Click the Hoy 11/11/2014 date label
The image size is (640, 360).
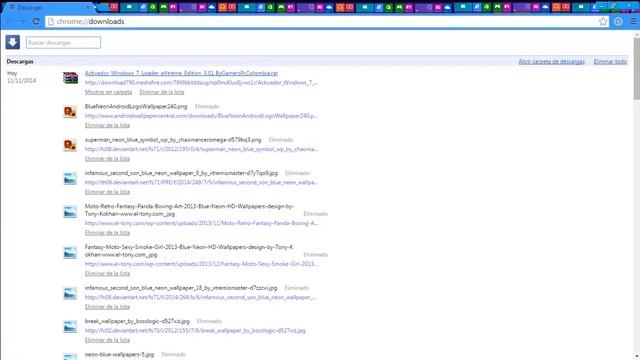pos(21,77)
